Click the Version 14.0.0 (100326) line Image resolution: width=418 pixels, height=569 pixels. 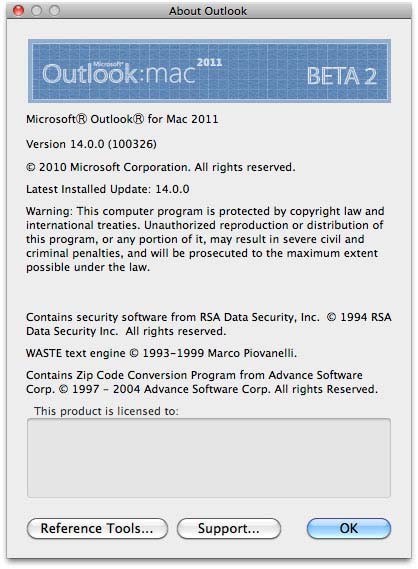[91, 144]
